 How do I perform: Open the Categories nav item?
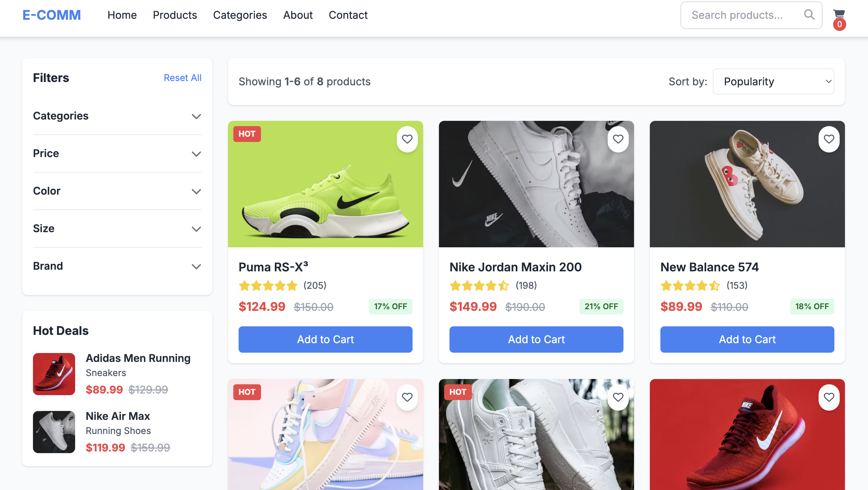[x=240, y=15]
